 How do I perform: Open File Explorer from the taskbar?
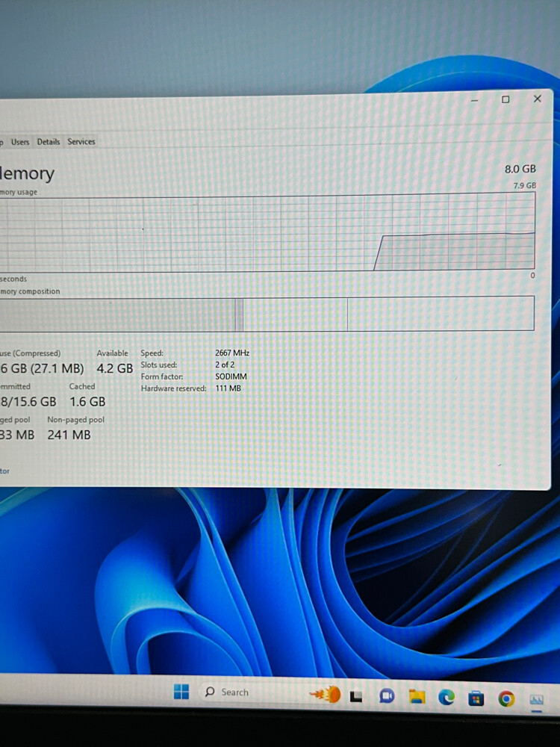417,697
